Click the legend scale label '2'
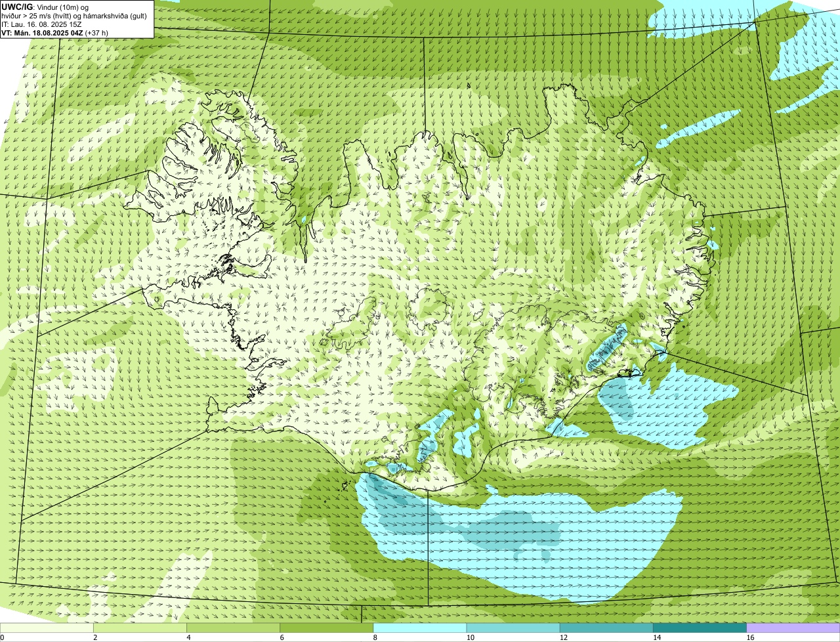Image resolution: width=840 pixels, height=642 pixels. pyautogui.click(x=95, y=637)
